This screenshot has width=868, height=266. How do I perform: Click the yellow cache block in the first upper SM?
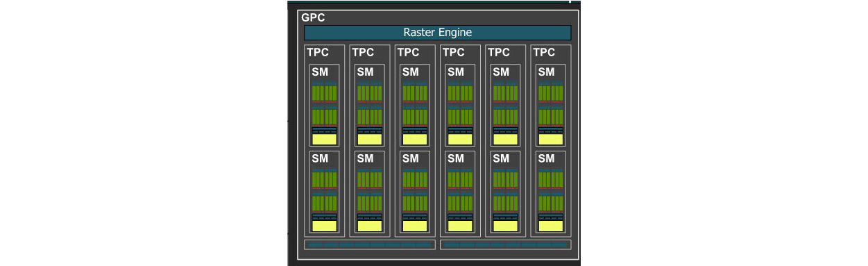[x=324, y=140]
